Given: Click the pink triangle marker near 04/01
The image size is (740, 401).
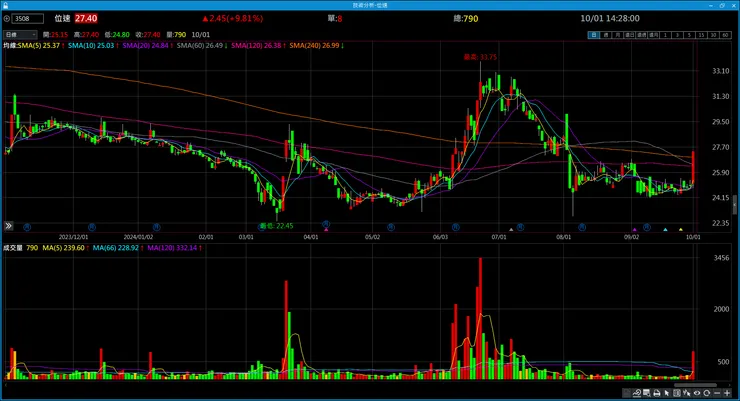Looking at the screenshot, I should (326, 230).
